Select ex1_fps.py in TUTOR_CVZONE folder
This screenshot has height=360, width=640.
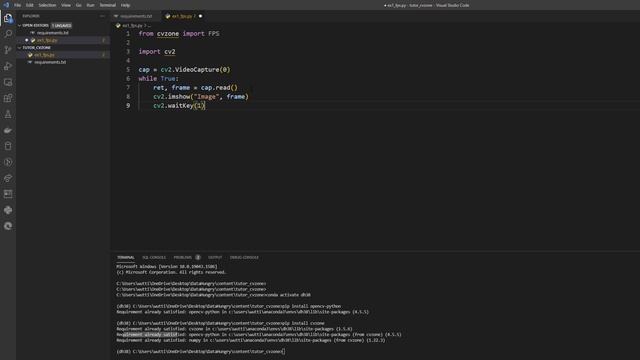44,55
